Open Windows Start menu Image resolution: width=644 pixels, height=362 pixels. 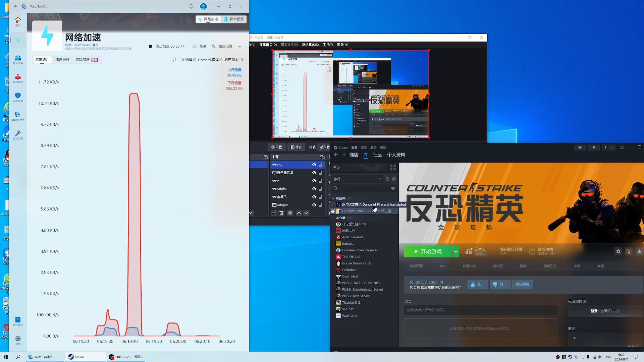click(x=6, y=357)
